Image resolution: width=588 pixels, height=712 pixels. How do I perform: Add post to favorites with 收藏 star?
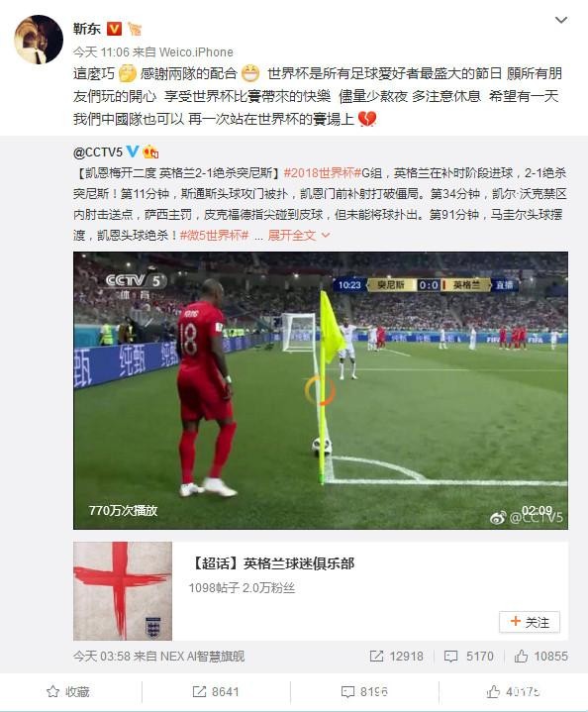68,691
